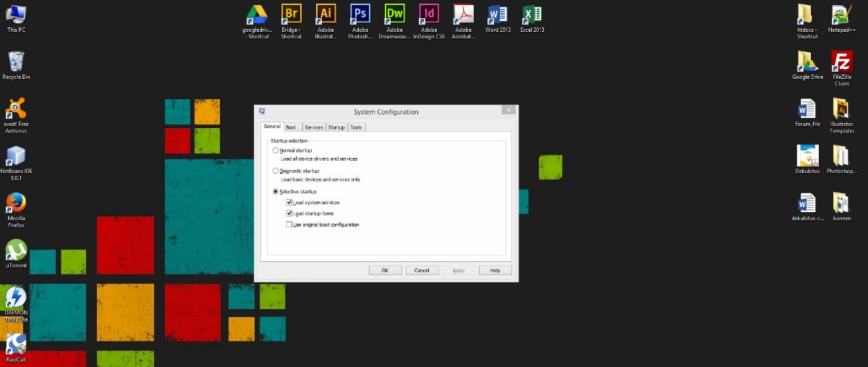The image size is (868, 367).
Task: Select the FileZilla Client icon
Action: click(841, 62)
